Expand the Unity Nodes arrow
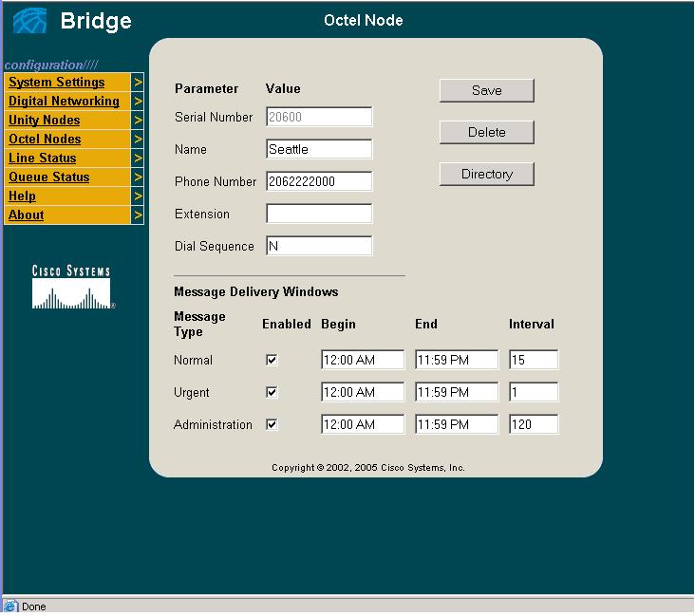Viewport: 695px width, 616px height. pyautogui.click(x=138, y=121)
